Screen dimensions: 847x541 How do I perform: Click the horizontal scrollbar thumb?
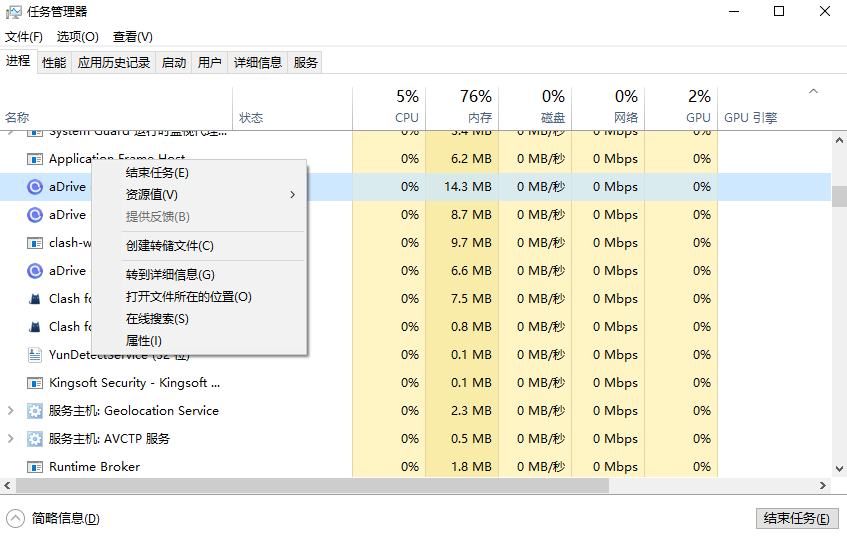tap(312, 486)
